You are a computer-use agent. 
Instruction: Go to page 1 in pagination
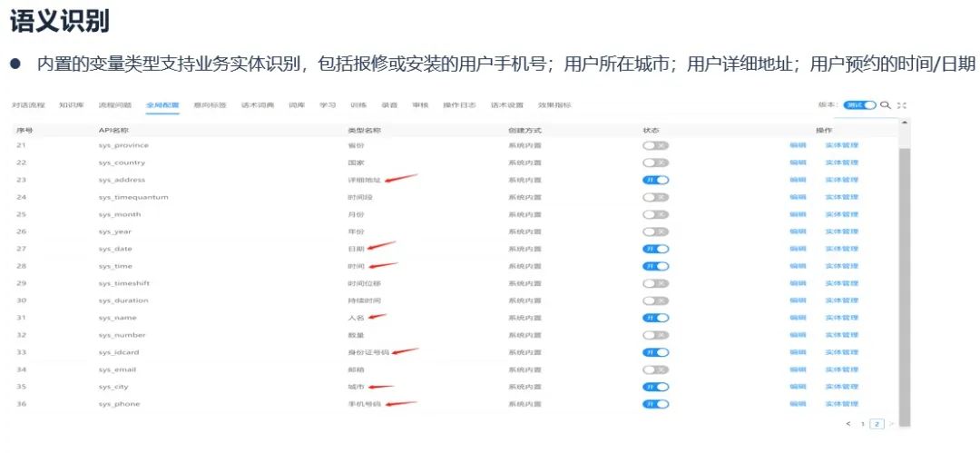[x=863, y=424]
